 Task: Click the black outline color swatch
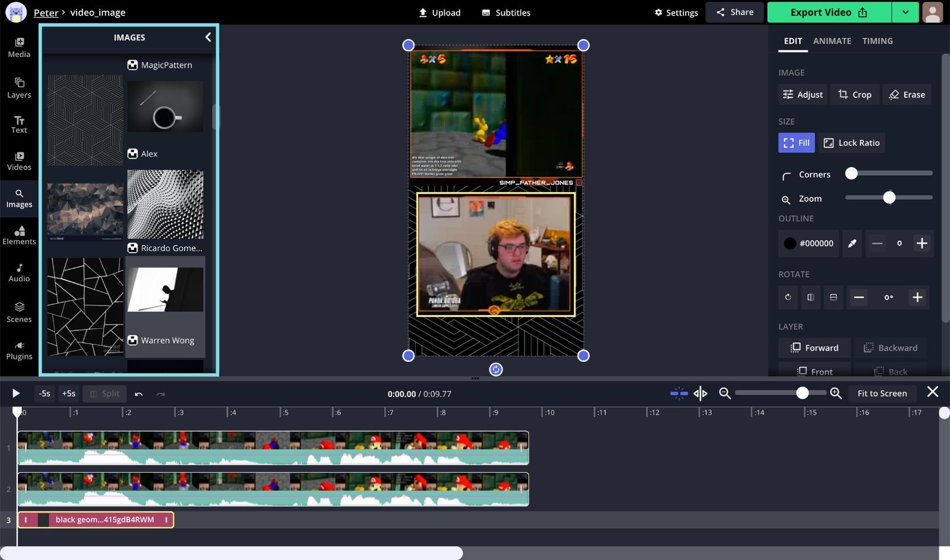pyautogui.click(x=790, y=243)
